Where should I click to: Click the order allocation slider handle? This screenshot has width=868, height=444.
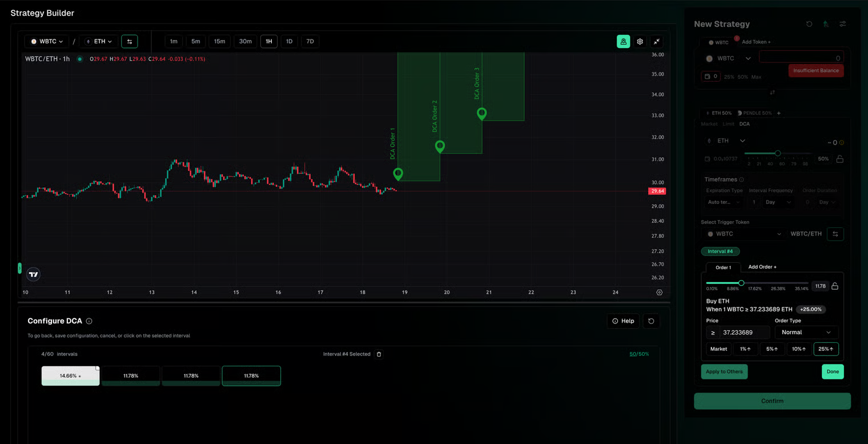[741, 283]
